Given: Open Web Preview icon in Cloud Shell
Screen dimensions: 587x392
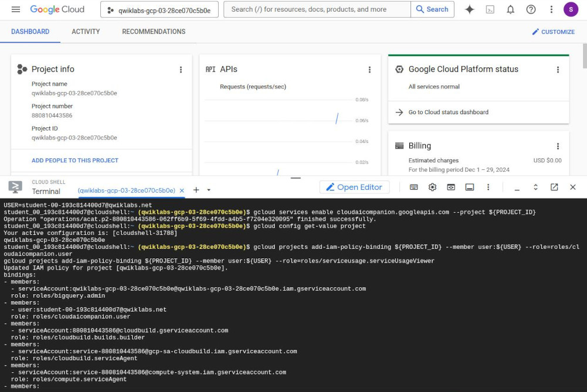Looking at the screenshot, I should coord(451,187).
